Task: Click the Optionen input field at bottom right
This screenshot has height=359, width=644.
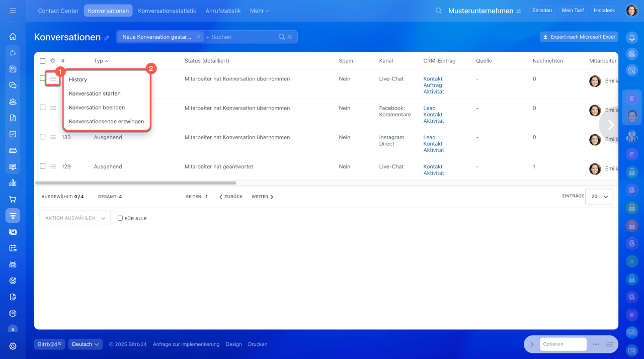Action: 563,344
